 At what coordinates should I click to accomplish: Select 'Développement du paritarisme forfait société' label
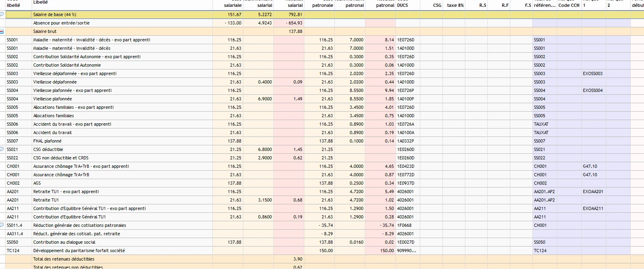(79, 251)
